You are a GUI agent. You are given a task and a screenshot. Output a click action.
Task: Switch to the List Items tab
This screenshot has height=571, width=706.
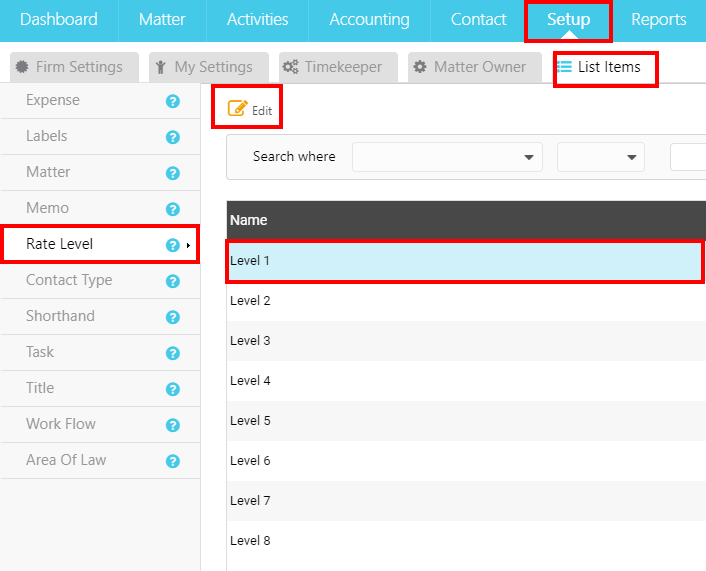pyautogui.click(x=606, y=68)
